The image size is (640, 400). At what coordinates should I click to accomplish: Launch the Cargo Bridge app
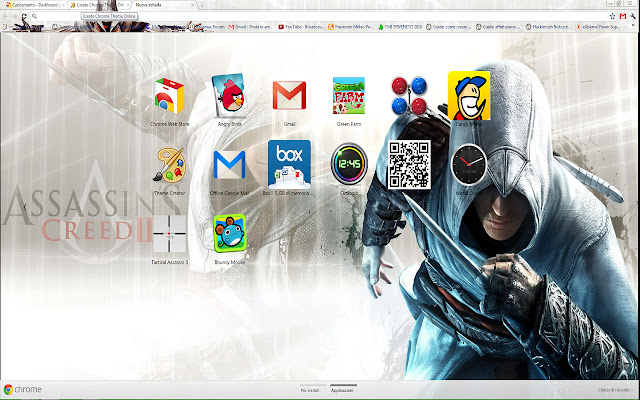tap(469, 96)
